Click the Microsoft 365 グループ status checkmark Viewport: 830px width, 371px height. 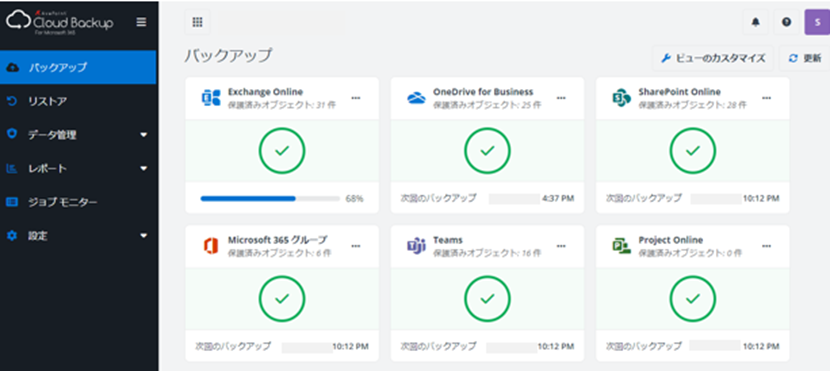point(282,299)
